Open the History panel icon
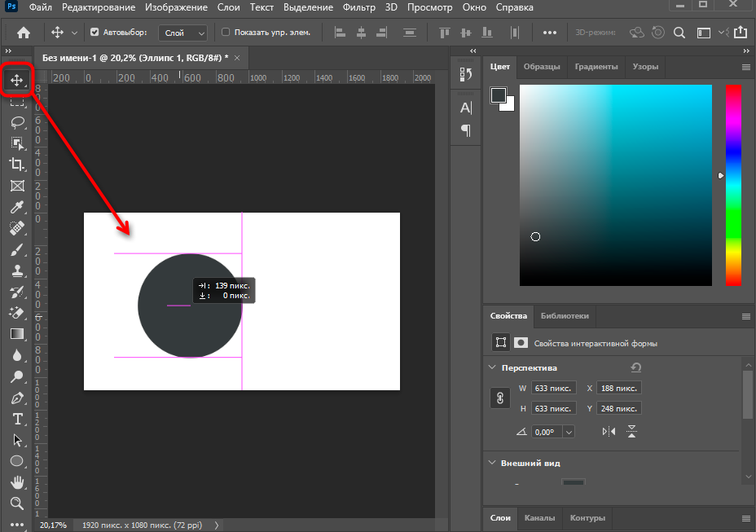Image resolution: width=756 pixels, height=532 pixels. pyautogui.click(x=466, y=74)
